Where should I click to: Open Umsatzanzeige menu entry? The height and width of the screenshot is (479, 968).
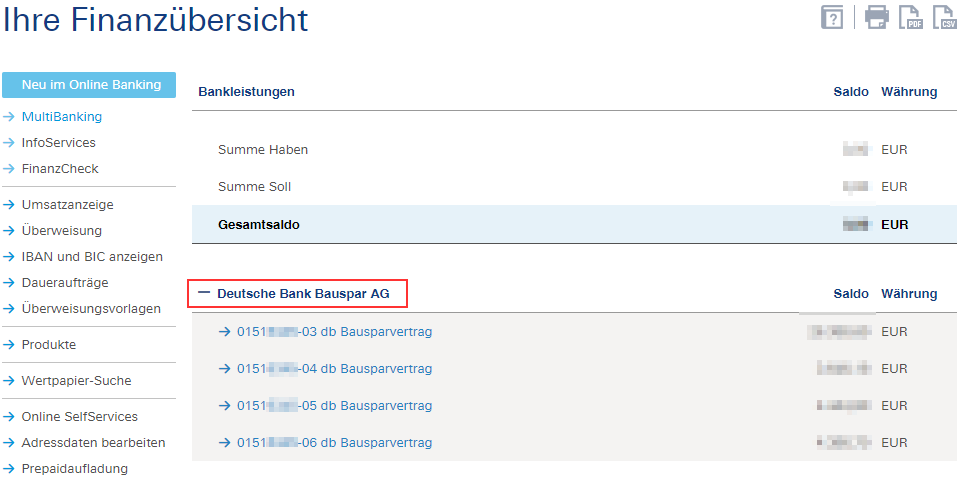point(67,204)
